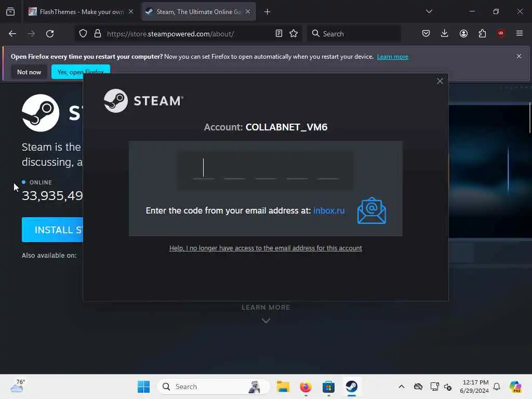
Task: Open the Firefox application menu
Action: point(520,33)
